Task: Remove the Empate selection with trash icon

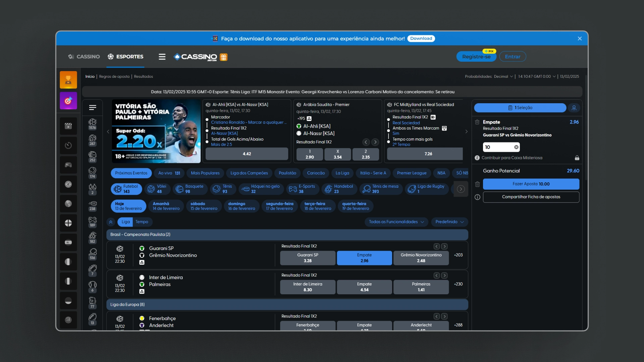Action: tap(477, 122)
